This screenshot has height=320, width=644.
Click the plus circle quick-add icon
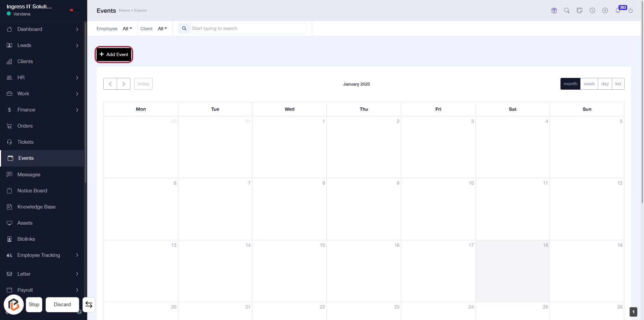pos(605,10)
